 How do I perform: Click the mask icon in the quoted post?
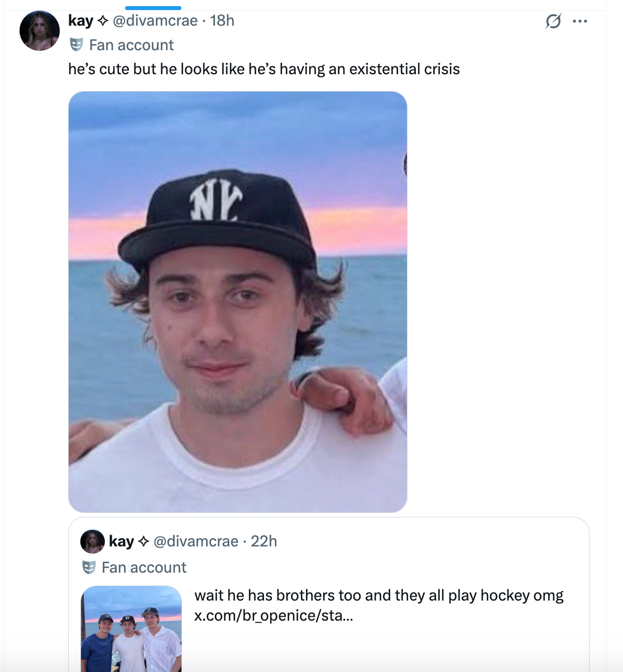89,568
